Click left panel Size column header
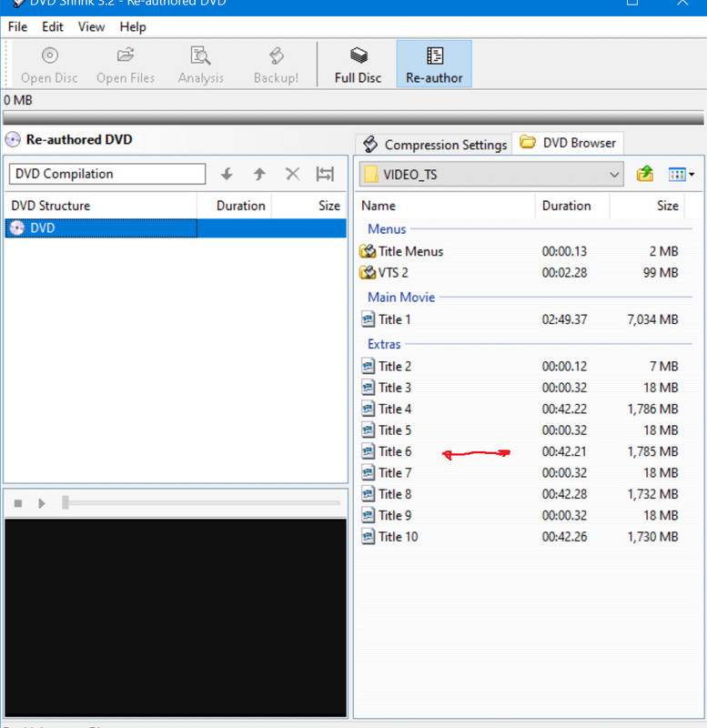 pyautogui.click(x=308, y=206)
